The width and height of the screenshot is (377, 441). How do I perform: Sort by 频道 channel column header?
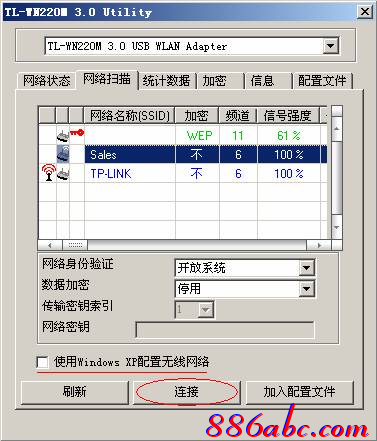[238, 116]
